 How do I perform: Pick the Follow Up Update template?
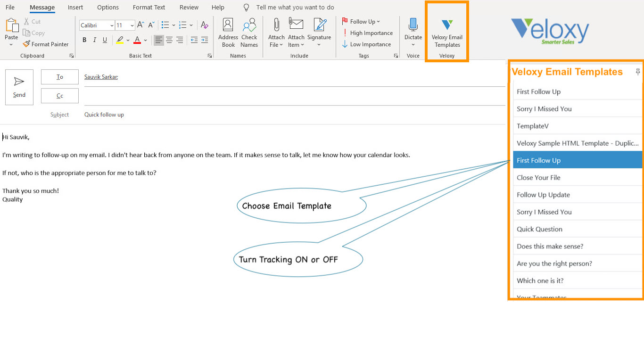click(x=578, y=195)
